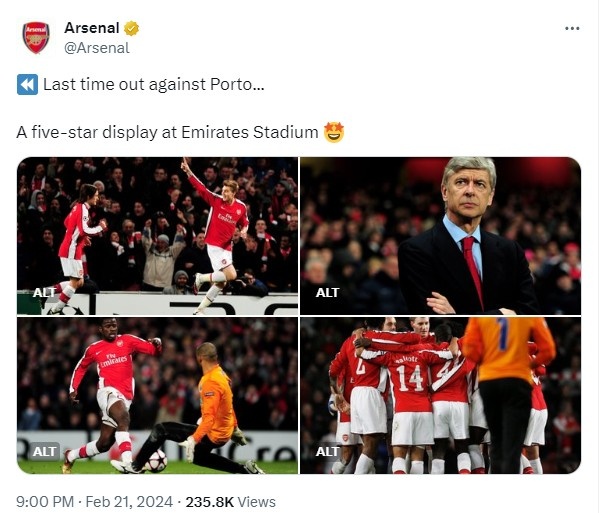Open the Arsenal profile avatar

coord(36,37)
